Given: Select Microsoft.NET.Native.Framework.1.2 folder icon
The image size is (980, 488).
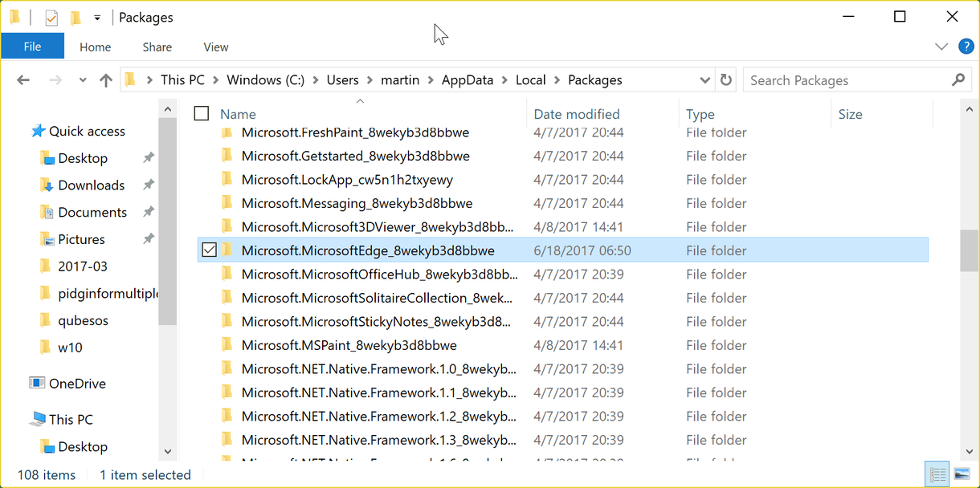Looking at the screenshot, I should pyautogui.click(x=227, y=416).
